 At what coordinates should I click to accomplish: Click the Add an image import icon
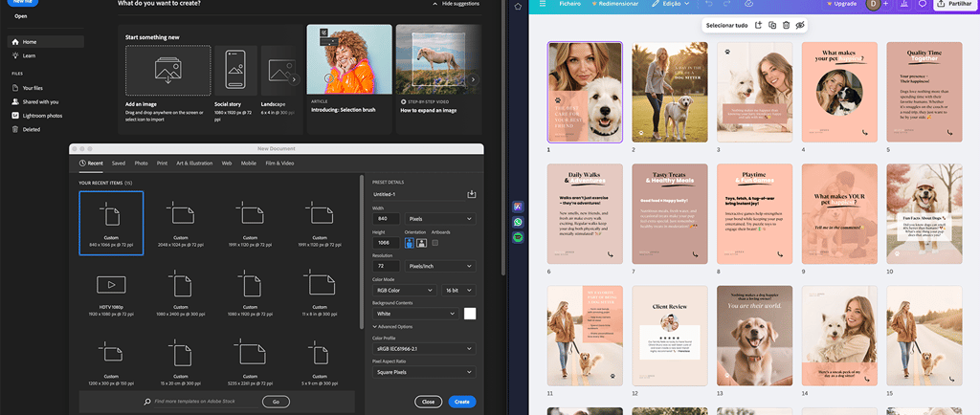click(x=168, y=71)
